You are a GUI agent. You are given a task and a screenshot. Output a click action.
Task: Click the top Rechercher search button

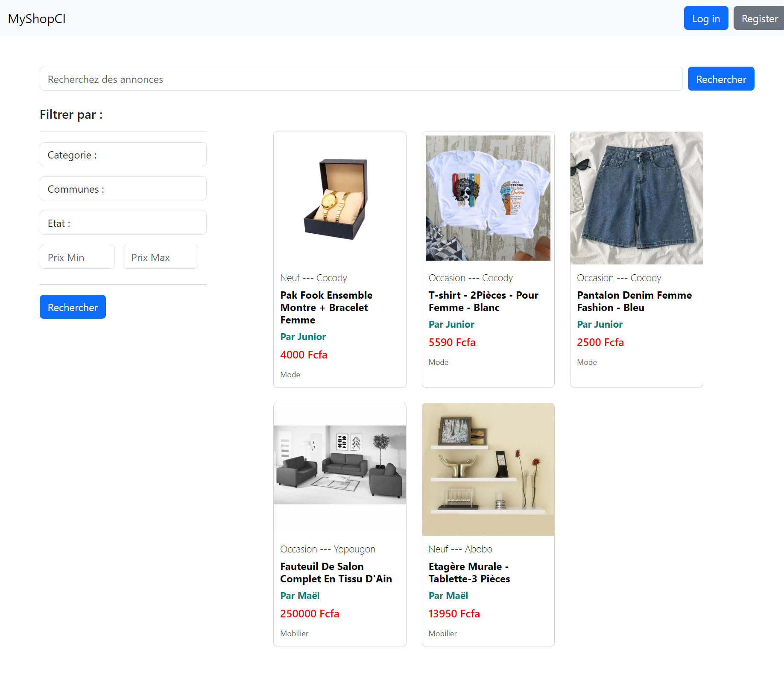(x=721, y=79)
